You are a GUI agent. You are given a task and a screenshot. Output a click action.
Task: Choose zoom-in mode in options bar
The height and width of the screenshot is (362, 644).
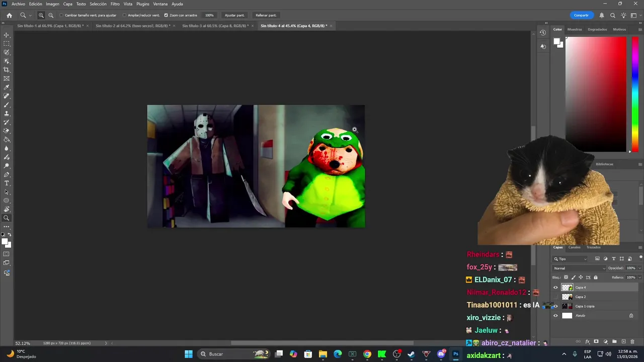click(x=41, y=15)
